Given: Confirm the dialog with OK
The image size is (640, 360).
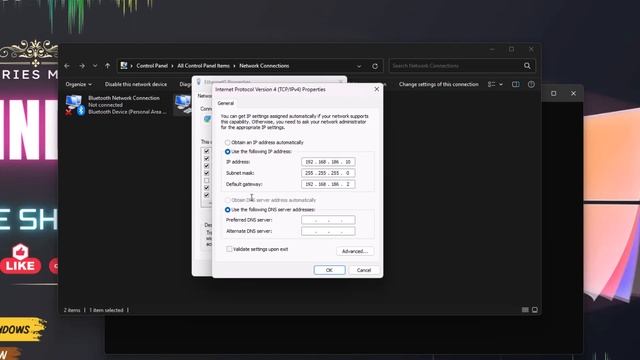Looking at the screenshot, I should (x=329, y=270).
